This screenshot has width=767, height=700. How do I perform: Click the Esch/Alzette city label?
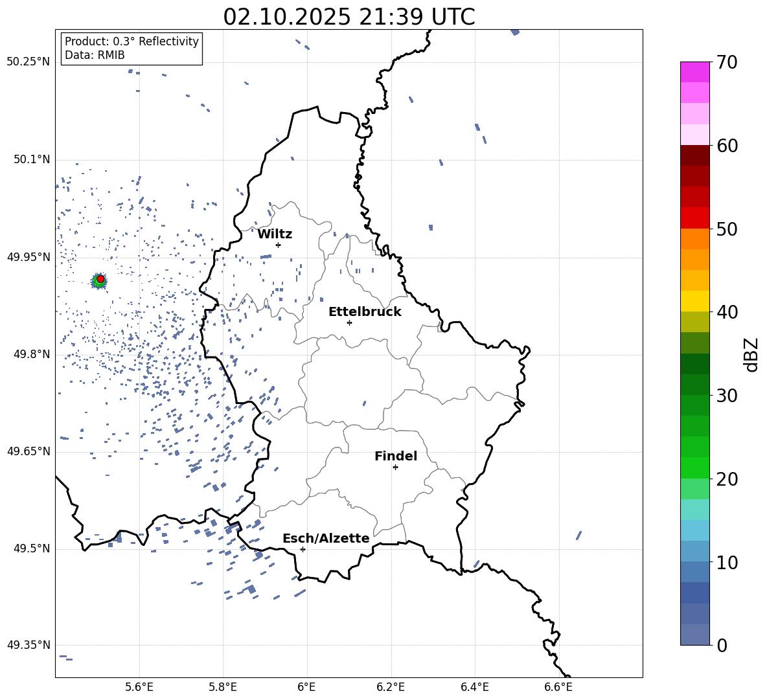tap(326, 538)
